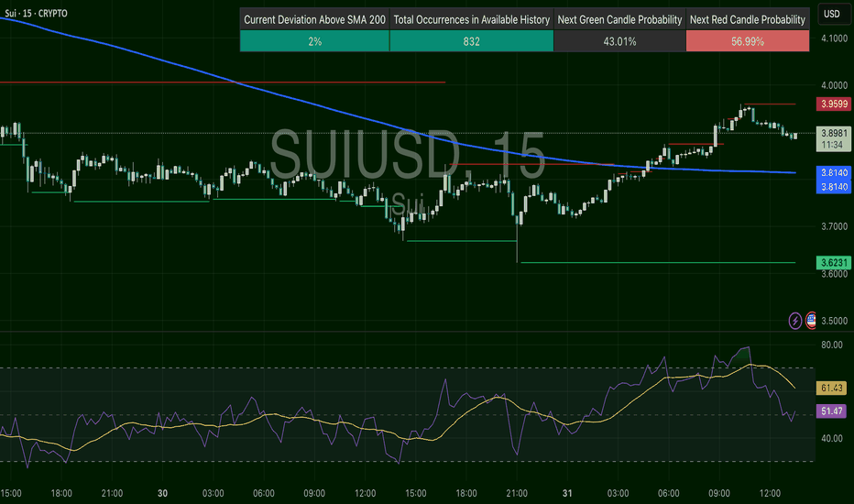Image resolution: width=854 pixels, height=504 pixels.
Task: Click the 21:00 label just before the 31 date label
Action: 517,493
